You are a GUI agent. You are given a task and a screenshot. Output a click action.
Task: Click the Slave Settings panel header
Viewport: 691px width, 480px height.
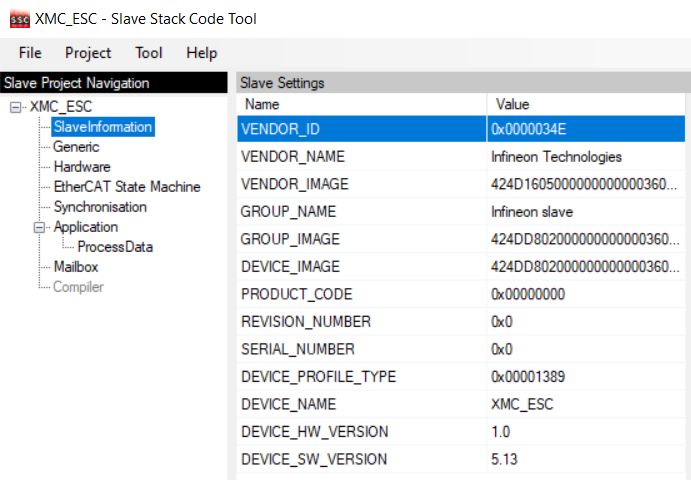(464, 83)
